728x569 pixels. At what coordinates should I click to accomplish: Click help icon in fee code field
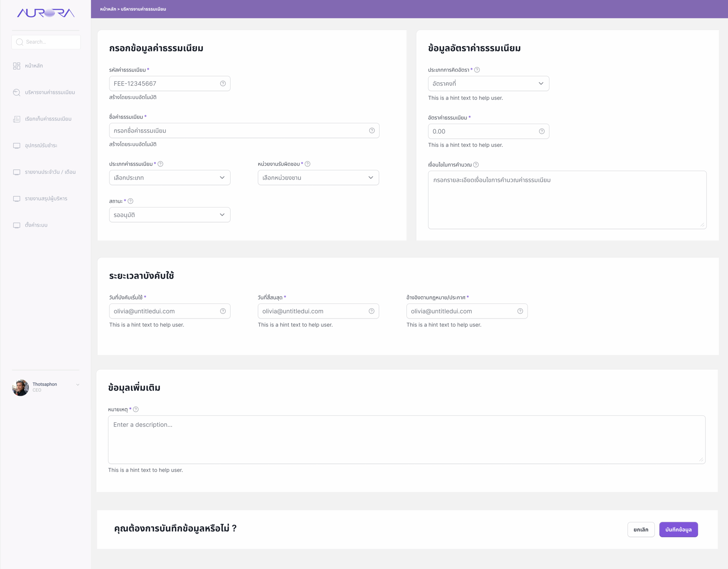[x=223, y=83]
